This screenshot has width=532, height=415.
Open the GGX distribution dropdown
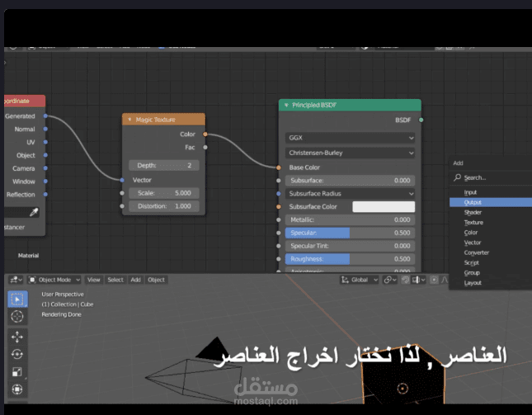point(351,138)
